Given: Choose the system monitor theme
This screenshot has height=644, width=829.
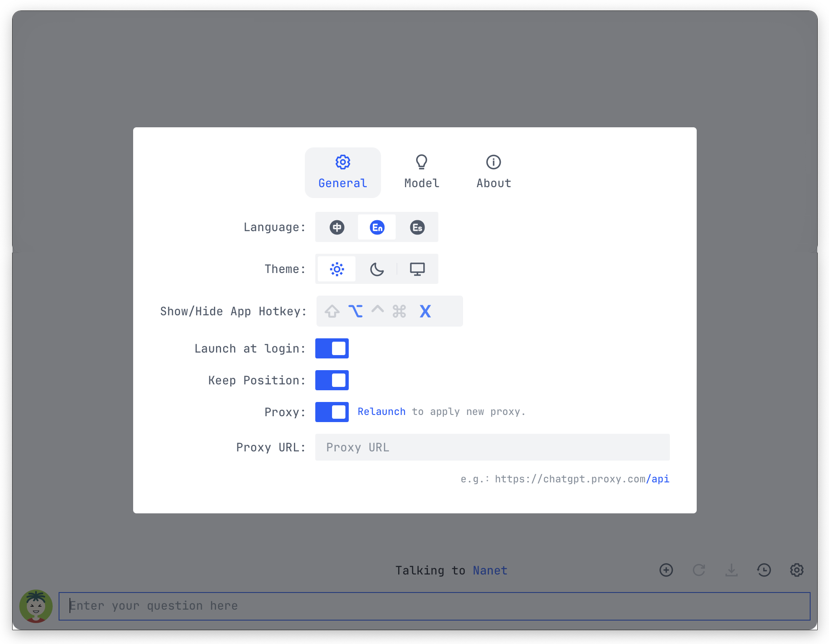Looking at the screenshot, I should click(417, 269).
